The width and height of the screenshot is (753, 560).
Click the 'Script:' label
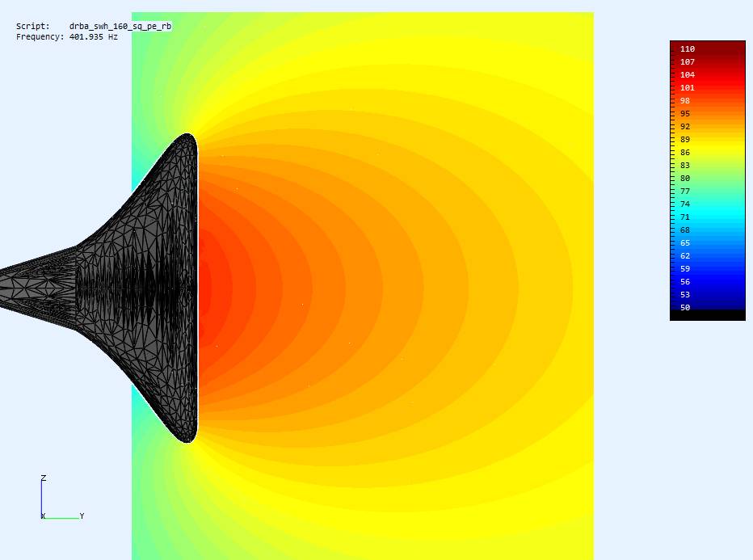(32, 26)
